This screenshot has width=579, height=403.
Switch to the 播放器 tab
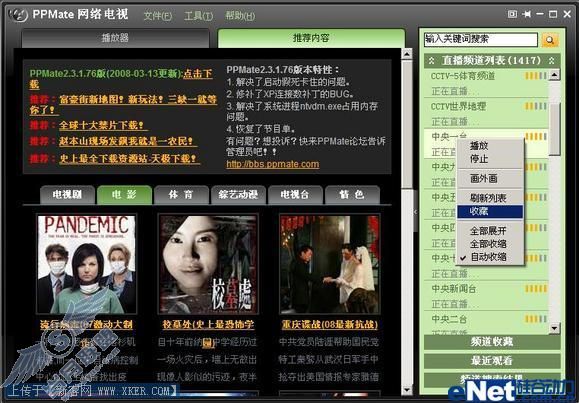click(116, 38)
